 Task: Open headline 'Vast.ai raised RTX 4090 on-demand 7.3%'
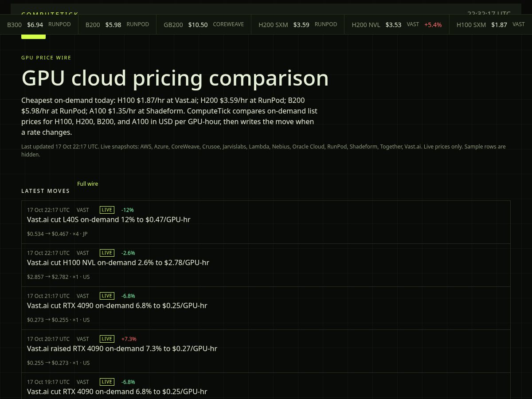tap(122, 348)
